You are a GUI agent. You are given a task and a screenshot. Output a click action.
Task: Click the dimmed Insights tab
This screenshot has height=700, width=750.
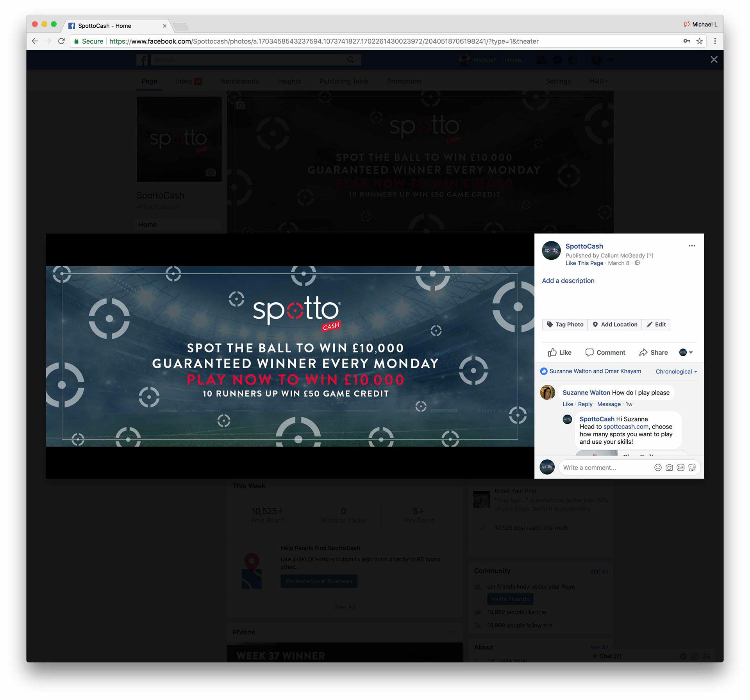coord(289,81)
